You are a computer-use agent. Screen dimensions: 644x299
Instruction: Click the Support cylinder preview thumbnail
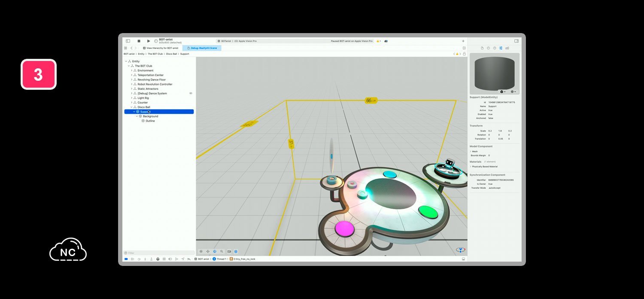click(495, 73)
